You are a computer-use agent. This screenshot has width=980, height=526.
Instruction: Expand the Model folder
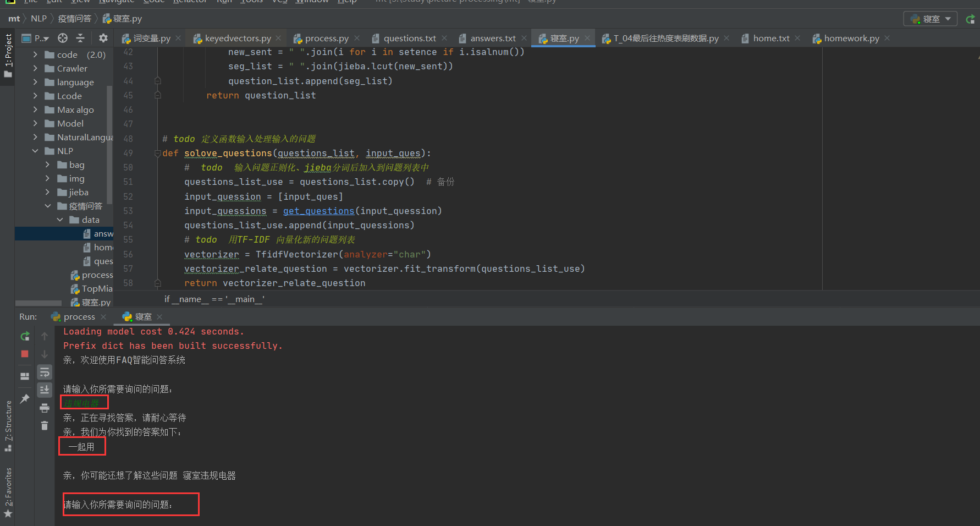point(35,123)
